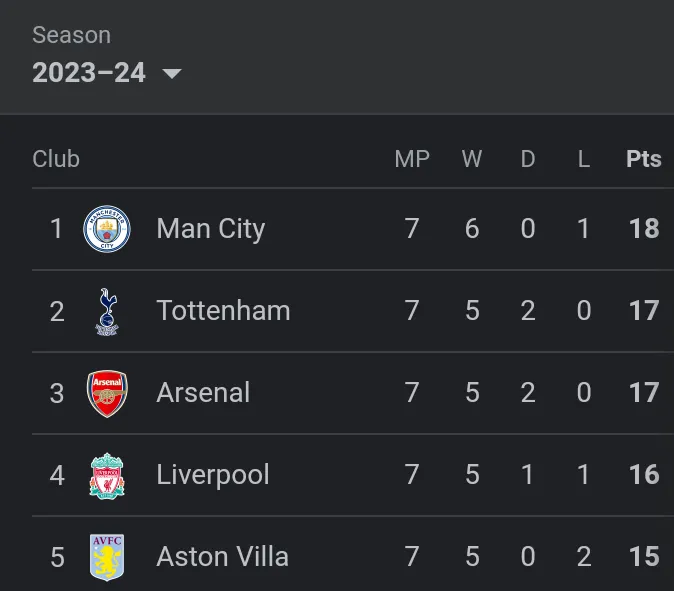The height and width of the screenshot is (591, 674).
Task: Click Aston Villa's 15 points value
Action: point(644,557)
